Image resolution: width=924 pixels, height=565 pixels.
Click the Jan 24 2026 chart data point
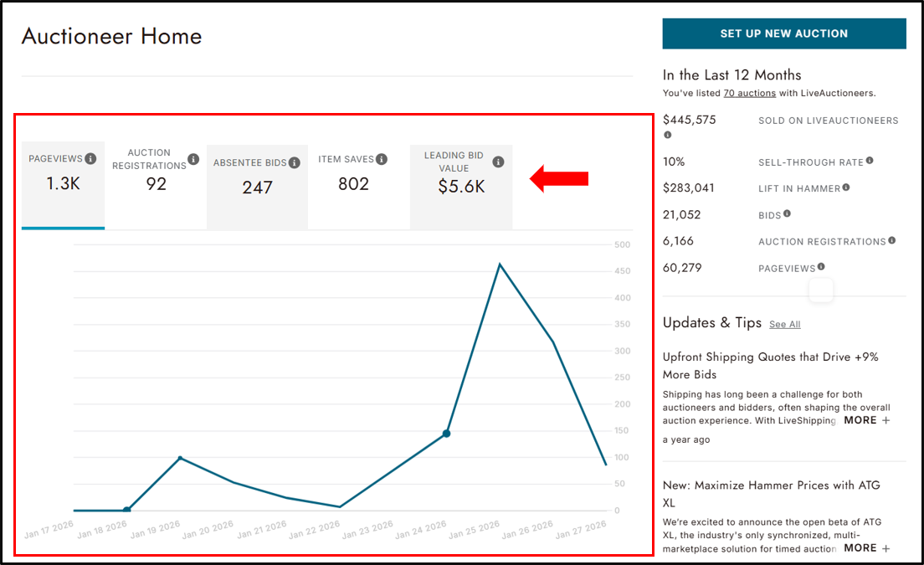[x=447, y=434]
